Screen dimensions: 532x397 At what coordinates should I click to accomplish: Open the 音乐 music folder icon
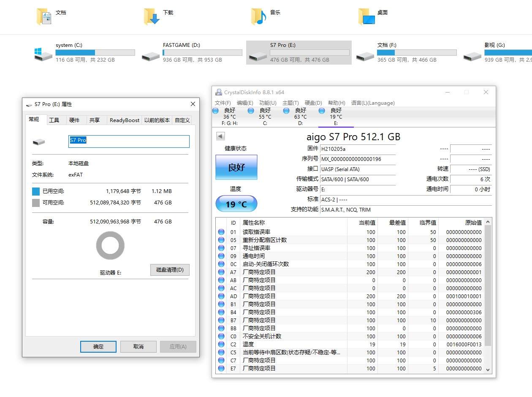(x=258, y=17)
